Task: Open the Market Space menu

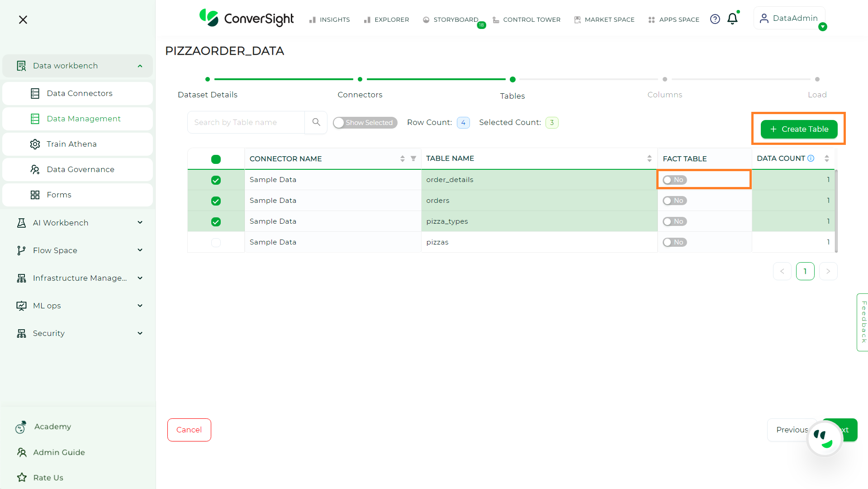Action: tap(604, 19)
